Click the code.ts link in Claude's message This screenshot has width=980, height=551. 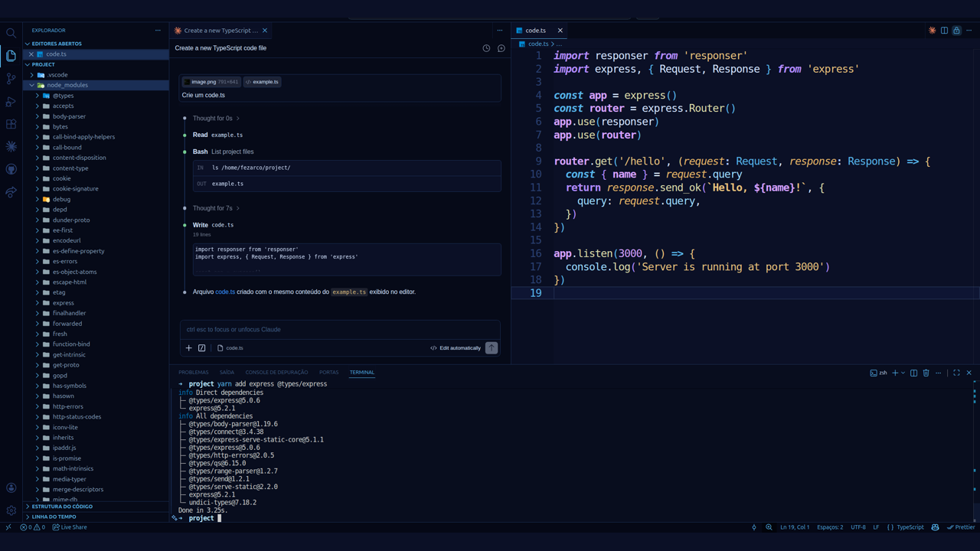pyautogui.click(x=225, y=292)
